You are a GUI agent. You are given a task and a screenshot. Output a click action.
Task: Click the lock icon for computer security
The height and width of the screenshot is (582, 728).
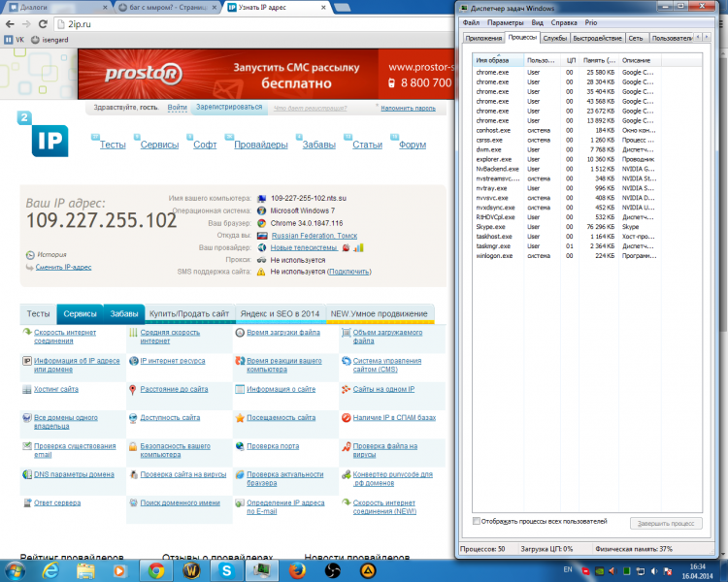tap(133, 446)
